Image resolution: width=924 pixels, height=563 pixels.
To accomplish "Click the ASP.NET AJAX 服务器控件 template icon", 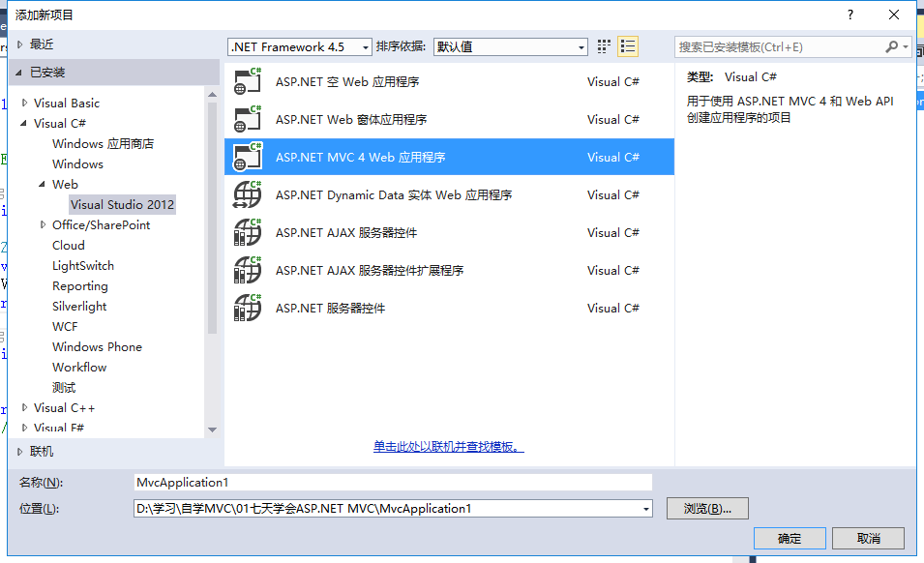I will click(248, 232).
